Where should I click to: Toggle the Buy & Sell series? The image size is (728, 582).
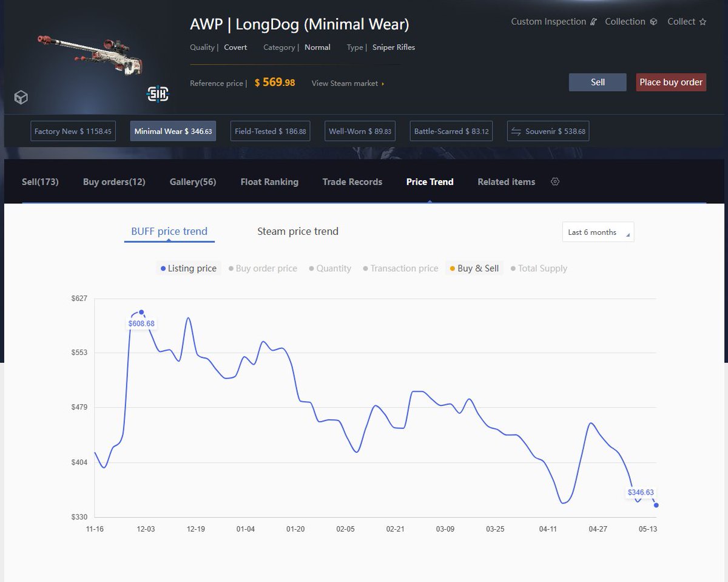click(x=474, y=268)
